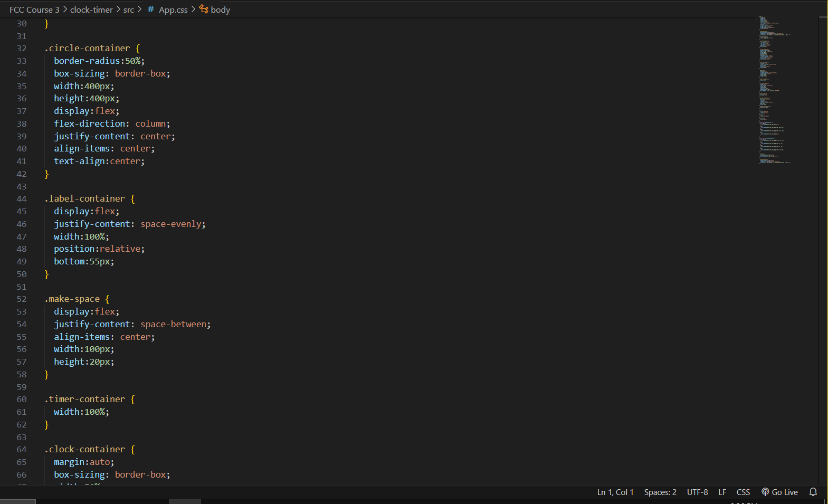Click the closing brace on line 50

(46, 274)
